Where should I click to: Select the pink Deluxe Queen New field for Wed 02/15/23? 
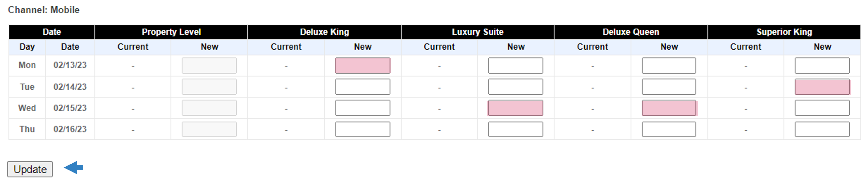[669, 108]
